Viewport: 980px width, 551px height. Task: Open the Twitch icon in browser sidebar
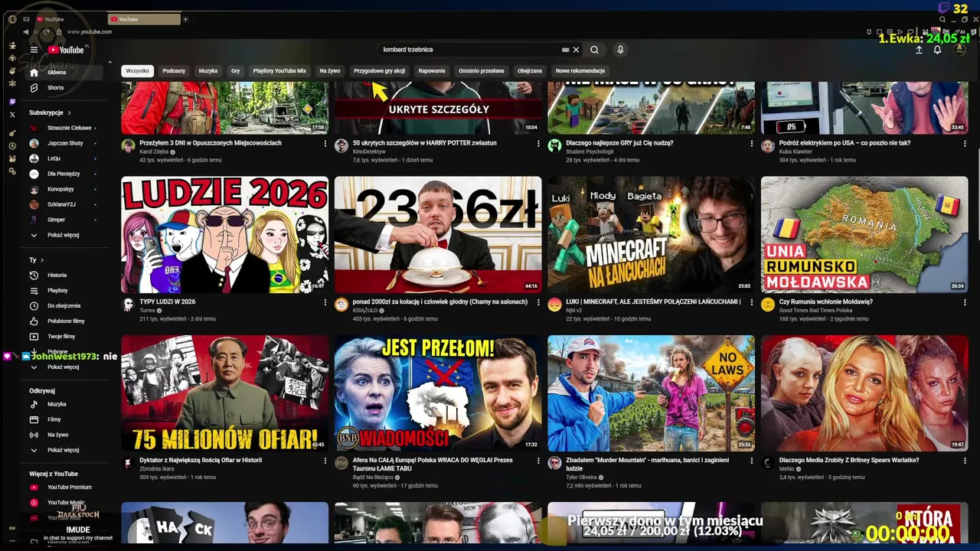tap(12, 102)
